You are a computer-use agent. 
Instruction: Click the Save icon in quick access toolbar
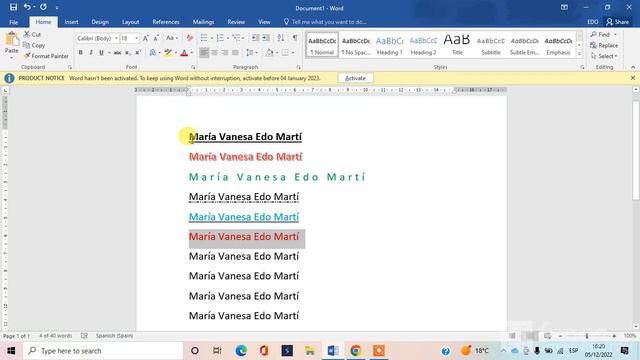13,7
